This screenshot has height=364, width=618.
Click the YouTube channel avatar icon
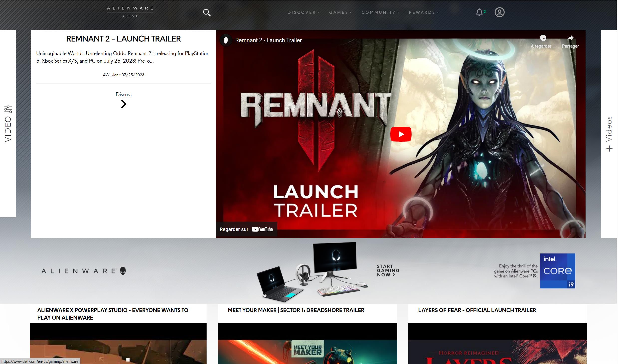coord(226,40)
